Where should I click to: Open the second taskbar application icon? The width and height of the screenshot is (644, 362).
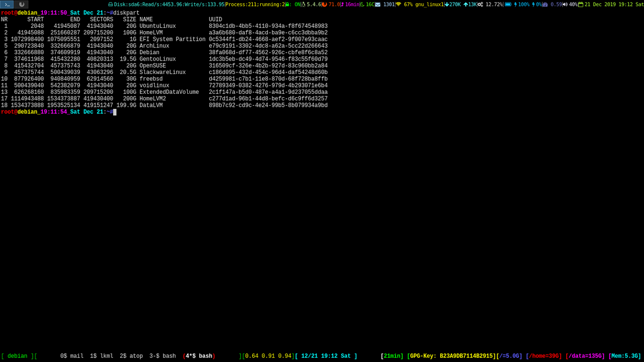tap(21, 4)
